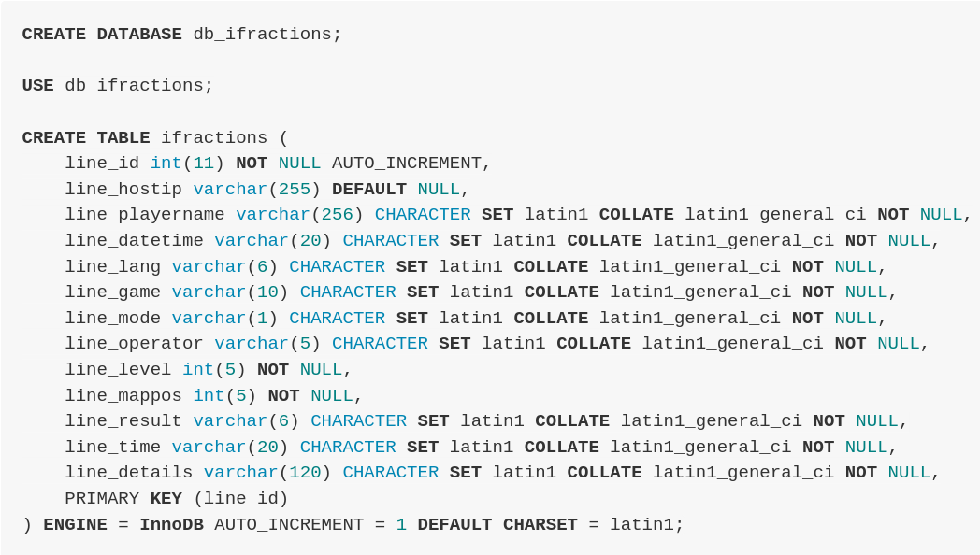Click the ifractions table name
Viewport: 980px width, 555px height.
point(214,137)
